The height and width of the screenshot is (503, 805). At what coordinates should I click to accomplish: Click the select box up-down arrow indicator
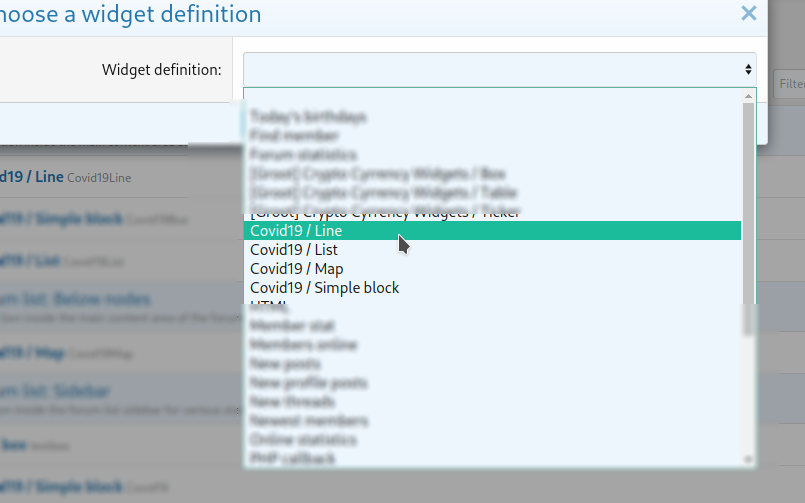[747, 69]
